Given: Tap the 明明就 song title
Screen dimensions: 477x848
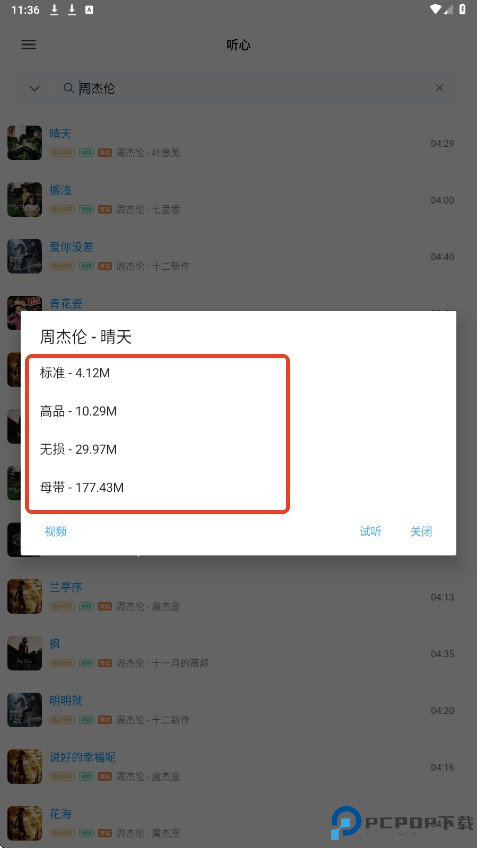Looking at the screenshot, I should click(66, 701).
